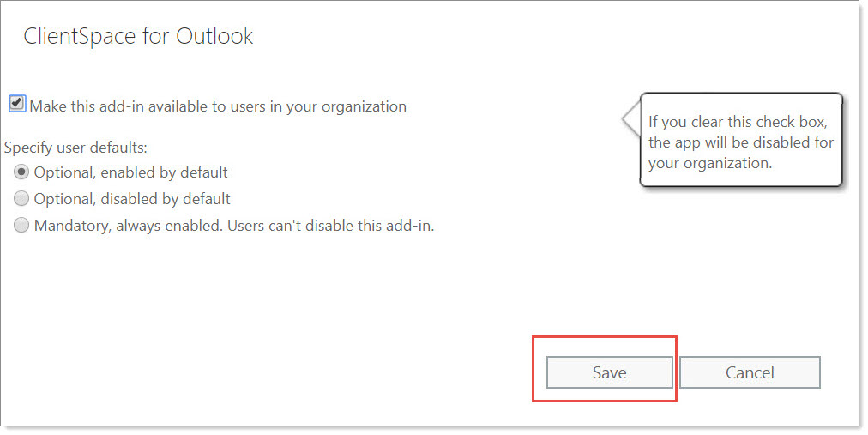Viewport: 868px width, 435px height.
Task: Click the 'Optional, enabled by default' label text
Action: 130,172
